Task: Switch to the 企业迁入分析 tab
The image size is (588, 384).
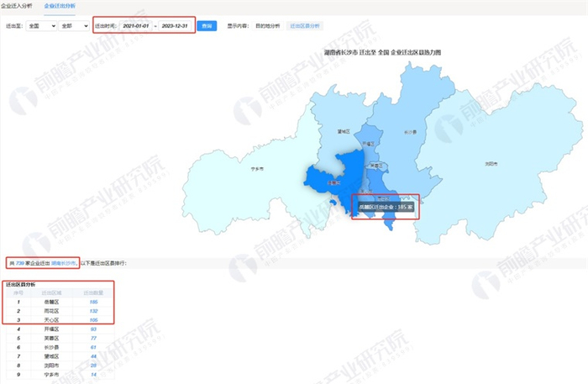Action: coord(17,6)
